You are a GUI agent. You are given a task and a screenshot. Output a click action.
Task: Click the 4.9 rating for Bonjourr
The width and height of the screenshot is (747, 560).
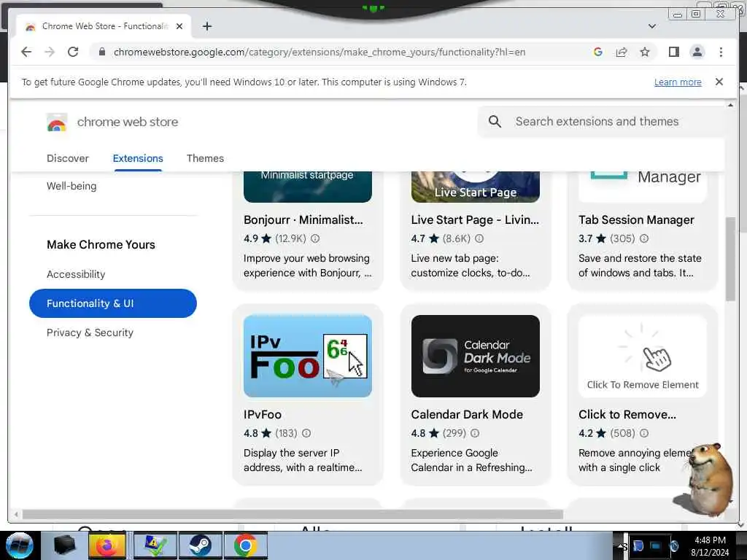pyautogui.click(x=251, y=238)
